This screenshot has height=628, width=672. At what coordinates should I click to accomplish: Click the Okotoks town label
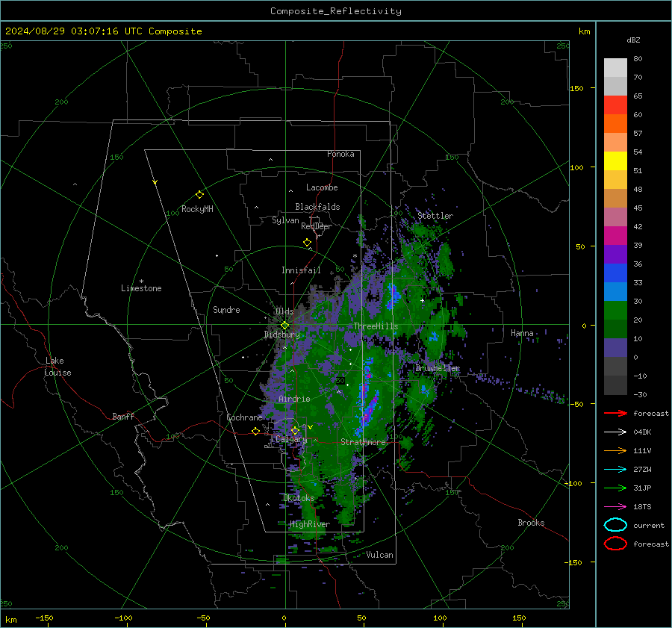[299, 497]
